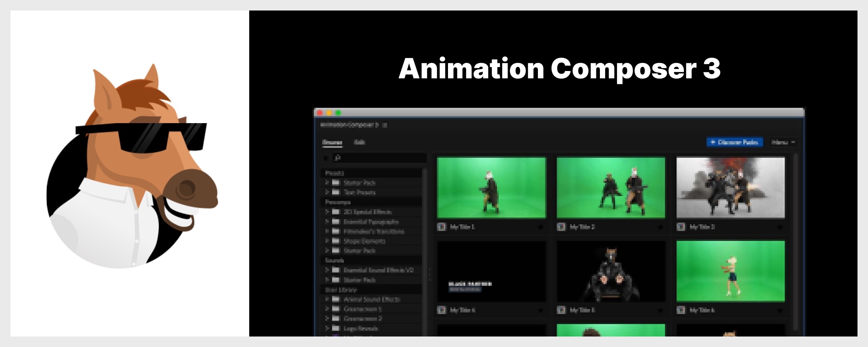Click the Presets section header
868x347 pixels.
coord(371,173)
